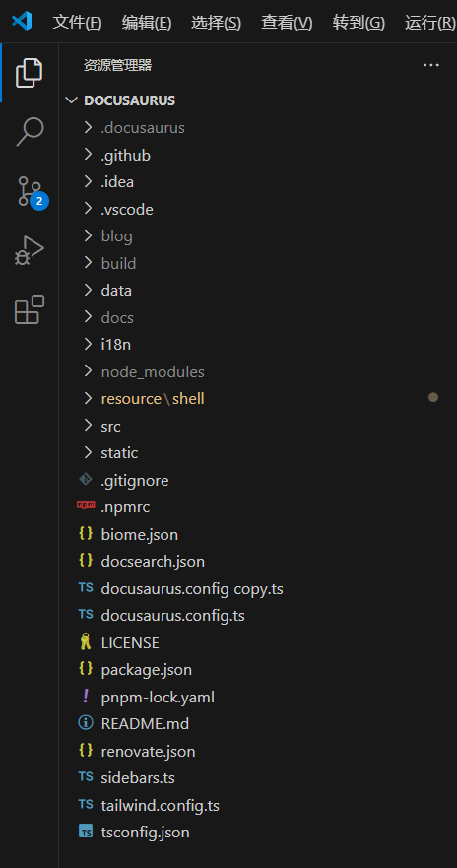
Task: Click the git icon beside .gitignore
Action: pos(86,480)
